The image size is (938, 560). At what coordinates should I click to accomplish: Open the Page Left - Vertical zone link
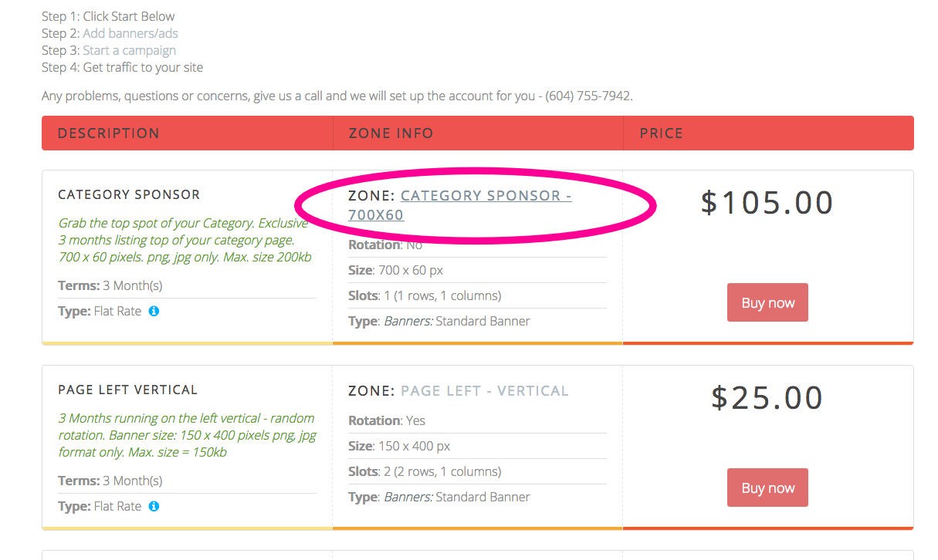tap(484, 391)
